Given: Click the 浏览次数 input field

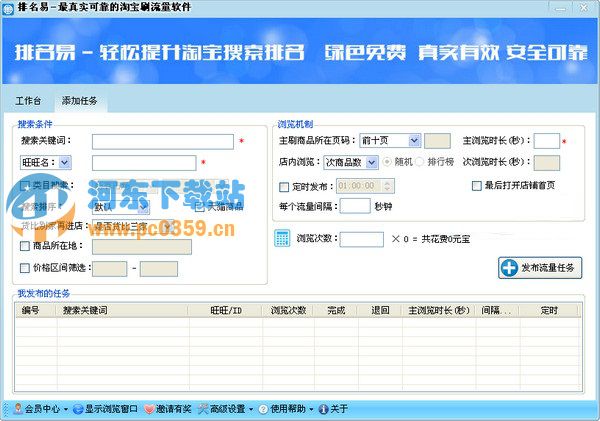Looking at the screenshot, I should point(362,239).
